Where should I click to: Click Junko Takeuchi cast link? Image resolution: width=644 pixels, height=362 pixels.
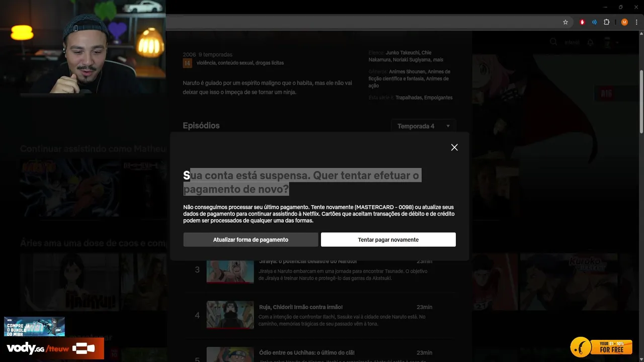[403, 53]
